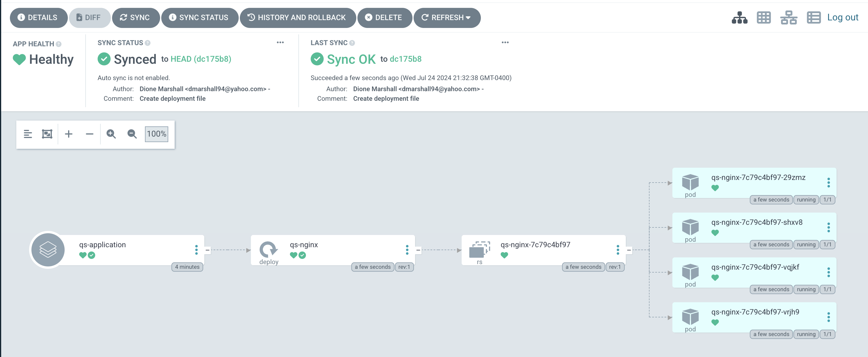
Task: Open kebab menu for pod shxv8
Action: (828, 227)
